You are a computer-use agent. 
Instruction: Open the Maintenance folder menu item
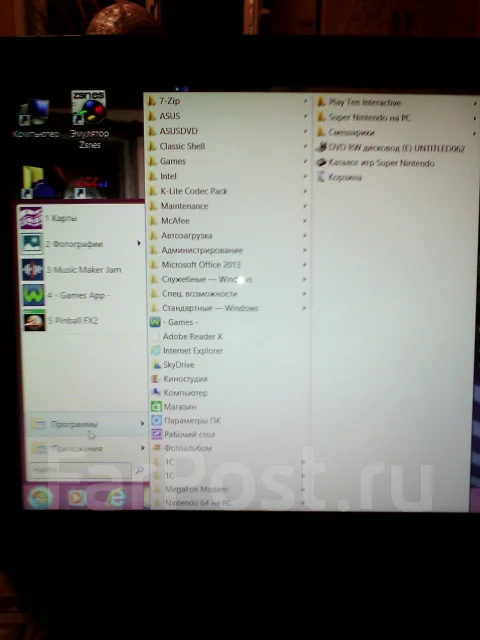click(x=229, y=206)
